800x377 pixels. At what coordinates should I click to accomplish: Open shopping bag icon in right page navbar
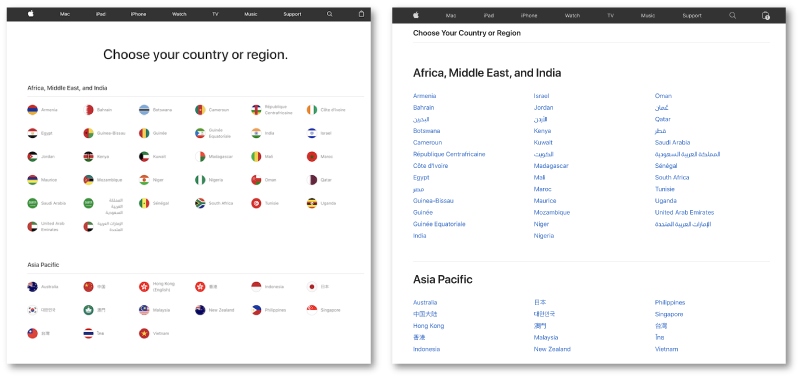766,16
